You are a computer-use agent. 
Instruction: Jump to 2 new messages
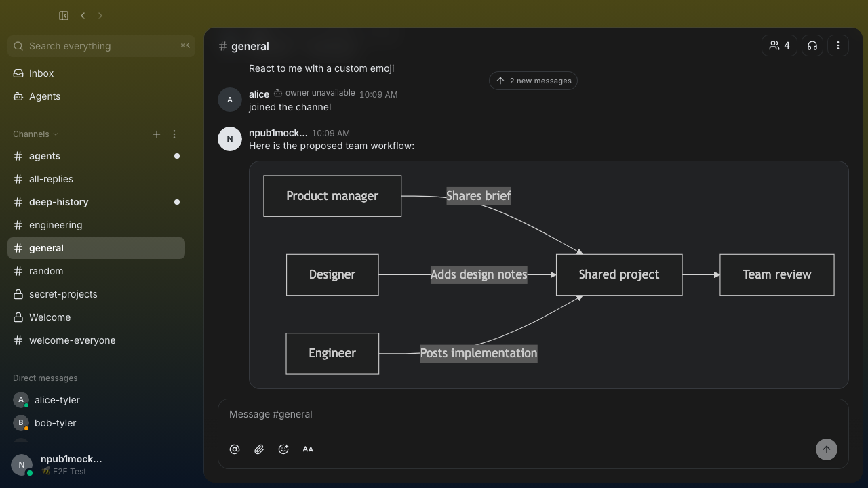[x=533, y=81]
